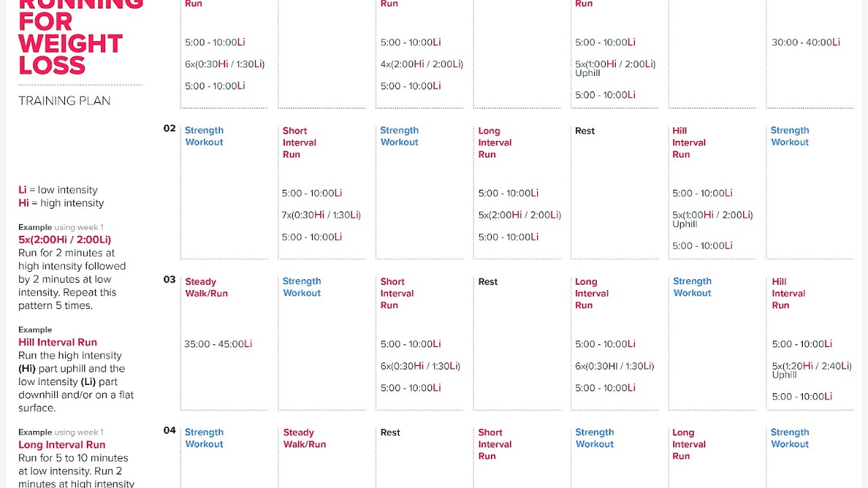The image size is (868, 488).
Task: Open week 02 Long Interval Run heading
Action: click(494, 142)
